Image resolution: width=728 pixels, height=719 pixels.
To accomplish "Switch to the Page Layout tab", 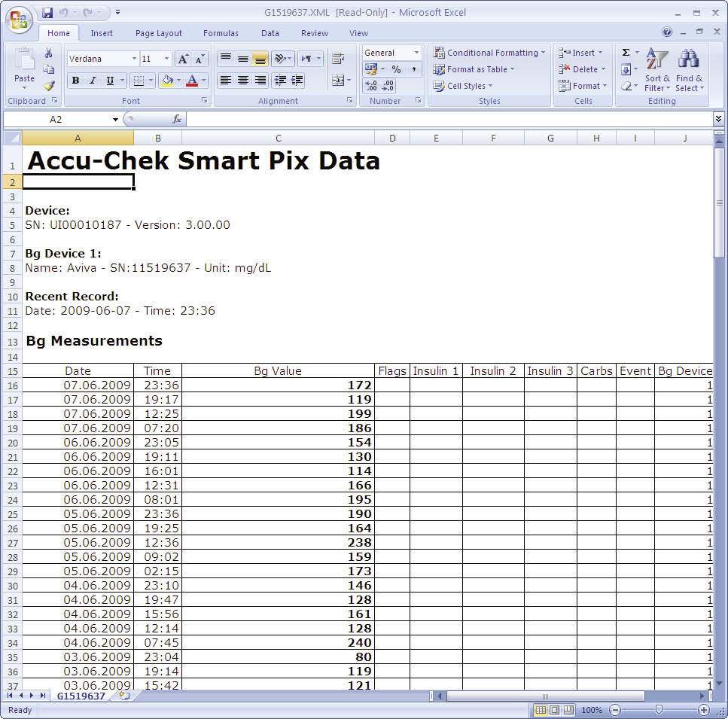I will [x=158, y=33].
